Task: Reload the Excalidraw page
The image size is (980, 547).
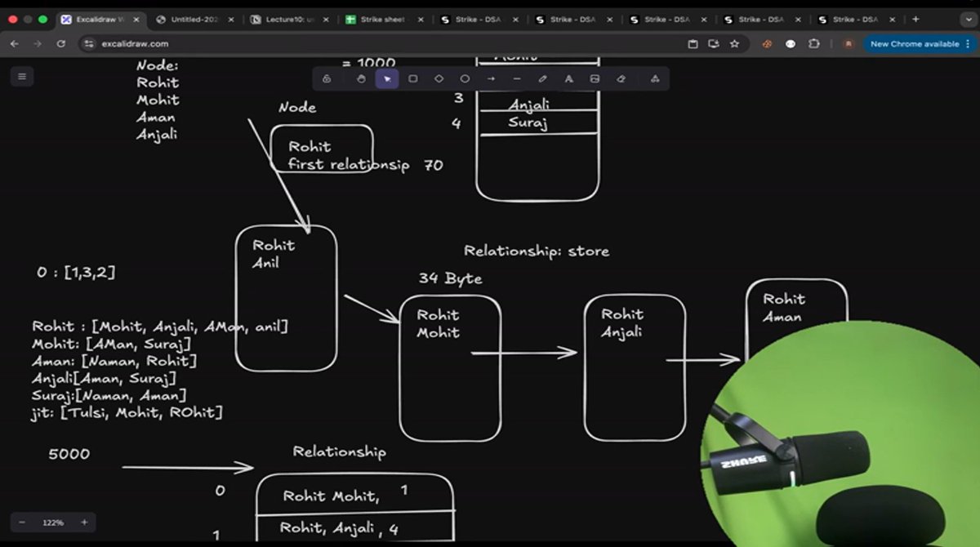Action: point(60,44)
